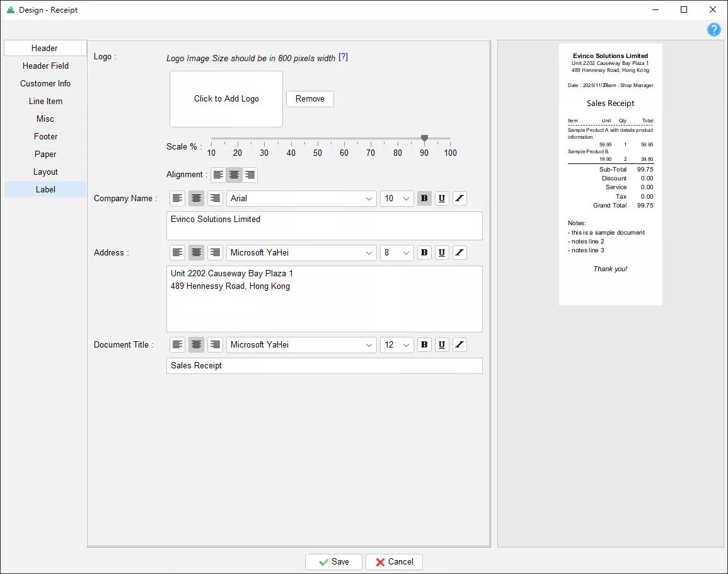Pick font color for Document Title
Screen dimensions: 728x574
coord(459,345)
